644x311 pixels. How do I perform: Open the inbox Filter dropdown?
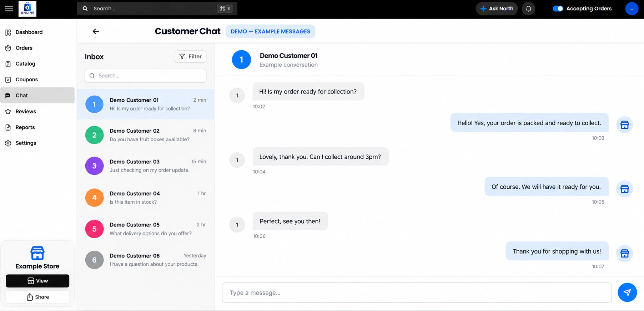pos(191,56)
